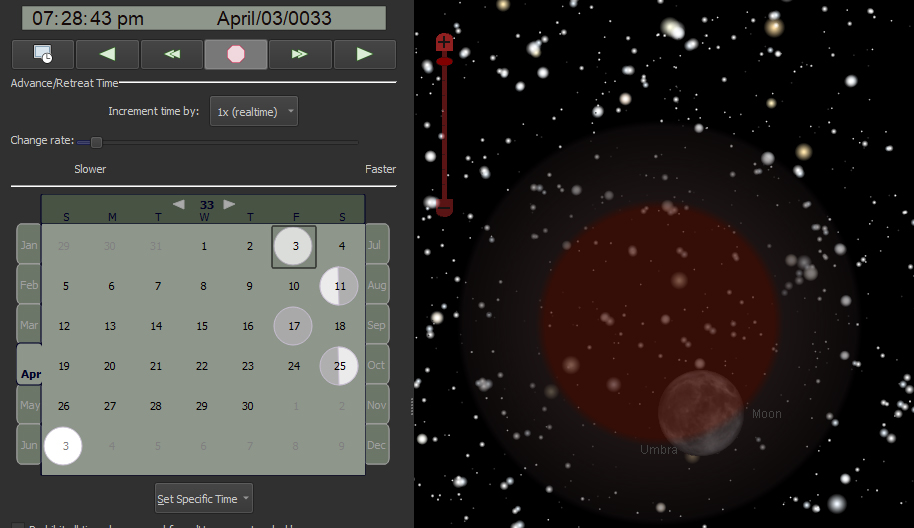The width and height of the screenshot is (914, 528).
Task: Step time forward one increment
Action: pos(365,54)
